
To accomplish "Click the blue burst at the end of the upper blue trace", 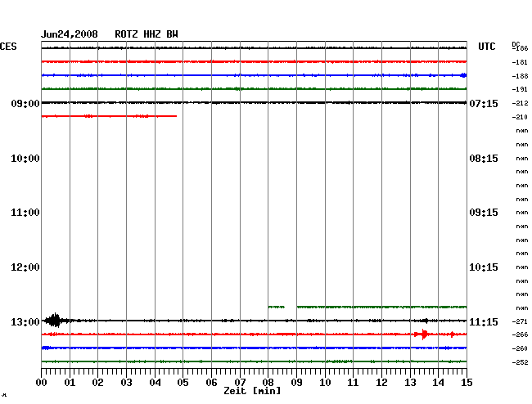I will pos(463,75).
